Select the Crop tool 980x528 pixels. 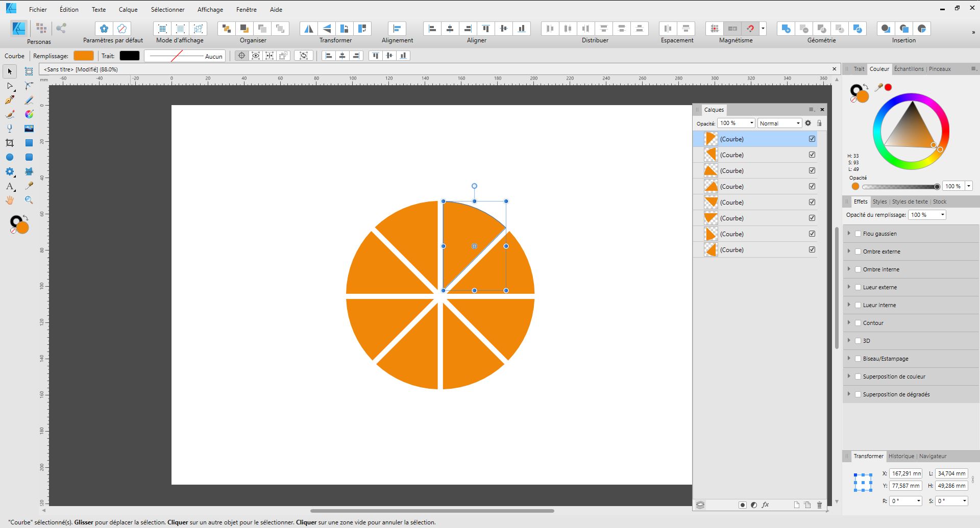coord(10,143)
